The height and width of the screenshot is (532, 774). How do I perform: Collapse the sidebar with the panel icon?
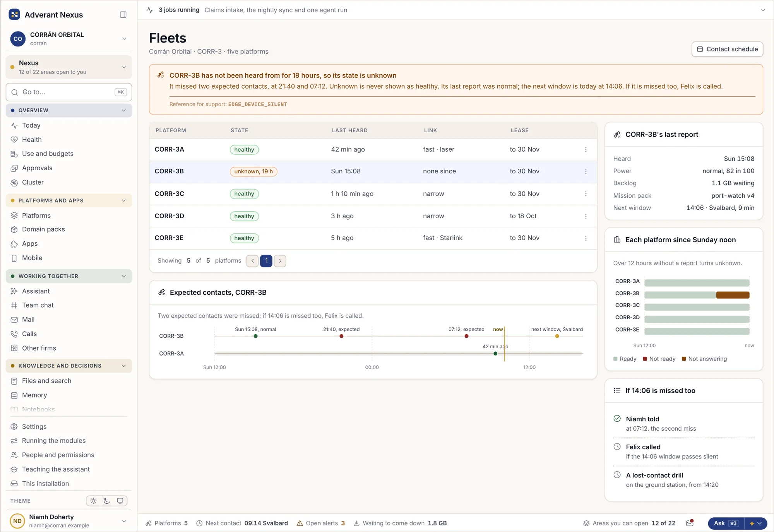click(123, 15)
